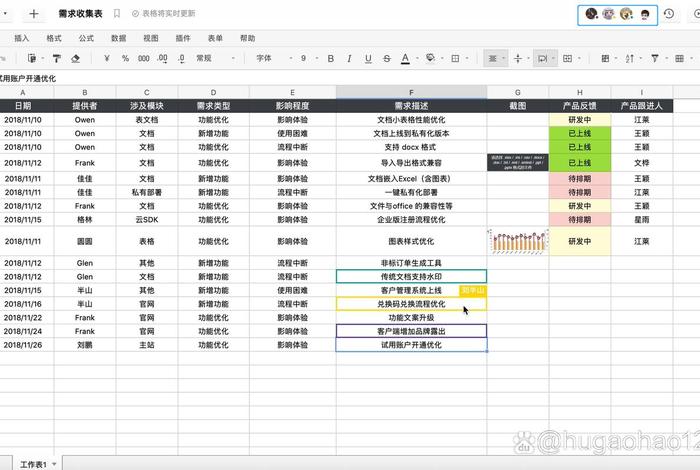
Task: Toggle italic formatting
Action: (349, 58)
